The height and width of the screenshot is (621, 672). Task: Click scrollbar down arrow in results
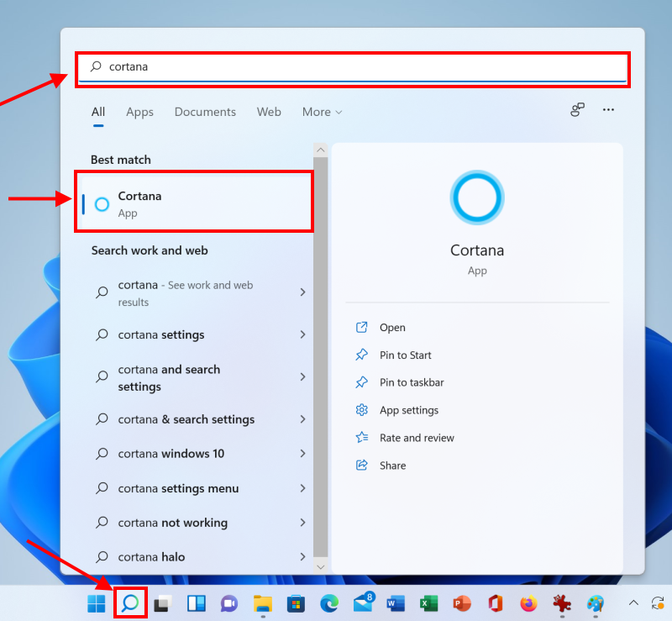coord(321,567)
